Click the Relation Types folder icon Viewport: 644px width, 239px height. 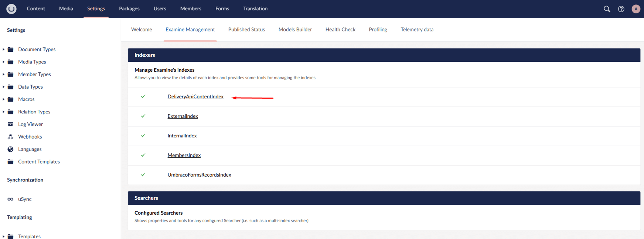coord(10,112)
